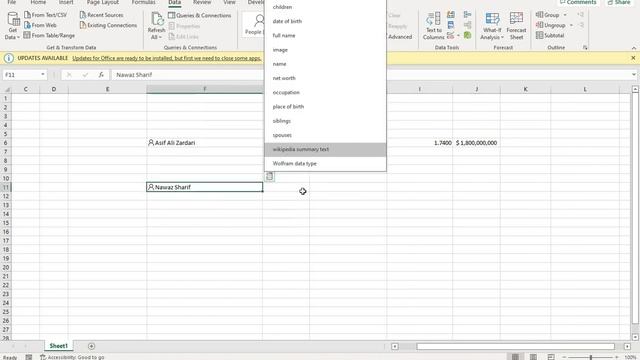Click the Manage Data Model icon
The image size is (640, 360).
coord(467,36)
